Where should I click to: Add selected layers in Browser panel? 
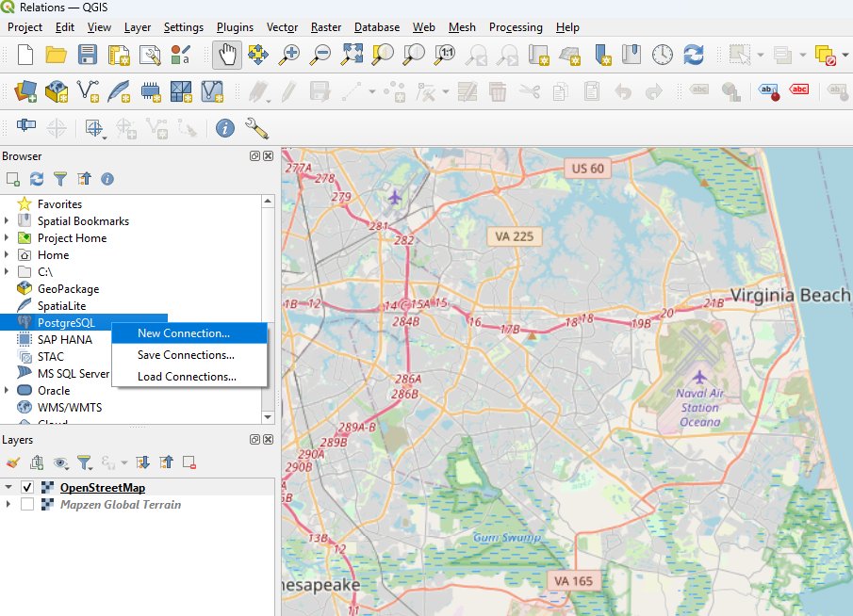tap(13, 179)
